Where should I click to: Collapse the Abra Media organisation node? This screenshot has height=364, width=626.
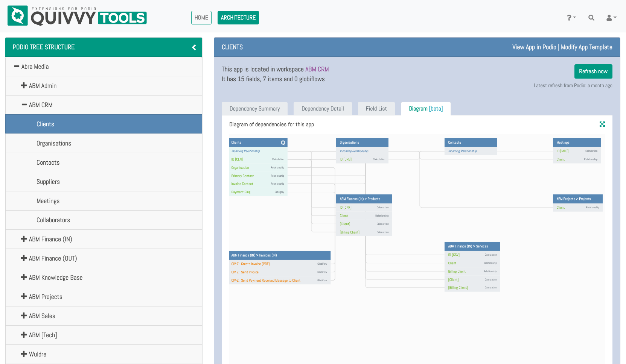click(x=17, y=67)
